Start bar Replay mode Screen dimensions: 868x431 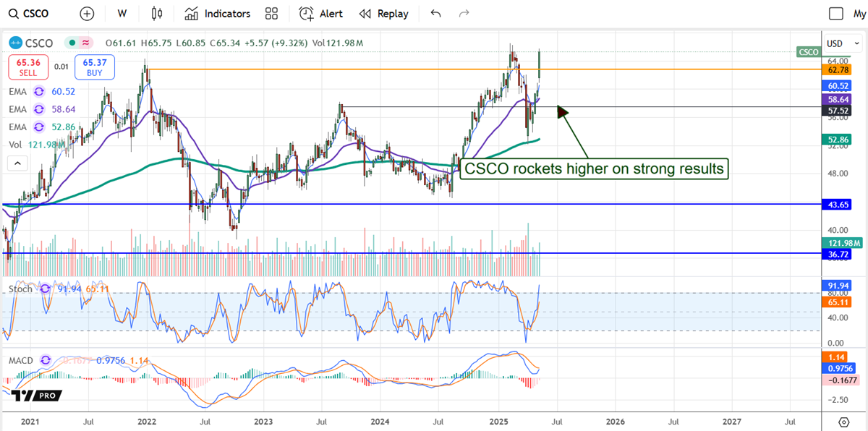[384, 14]
